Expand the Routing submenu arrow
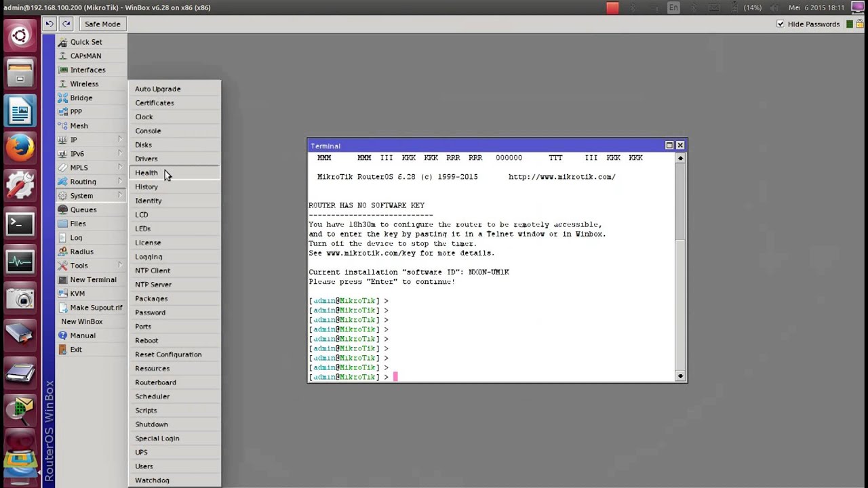 120,182
